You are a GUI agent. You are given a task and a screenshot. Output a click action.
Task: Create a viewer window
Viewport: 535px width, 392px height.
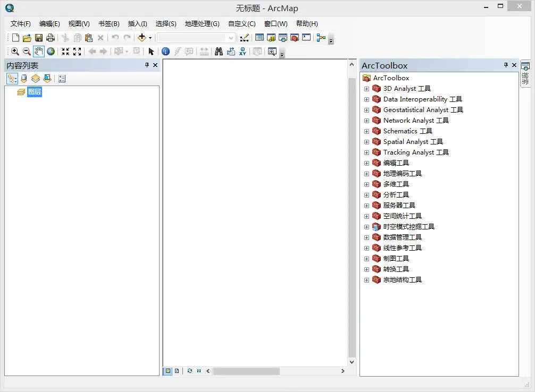point(272,52)
